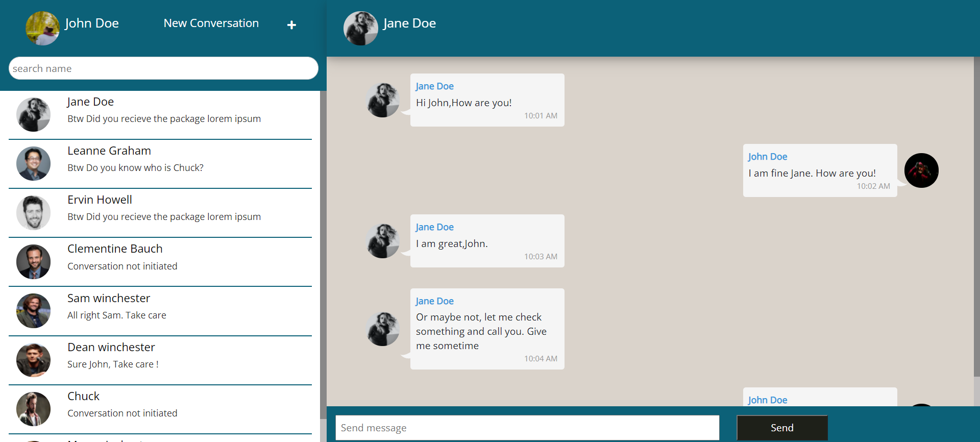Image resolution: width=980 pixels, height=442 pixels.
Task: Click the New Conversation label
Action: pyautogui.click(x=211, y=23)
